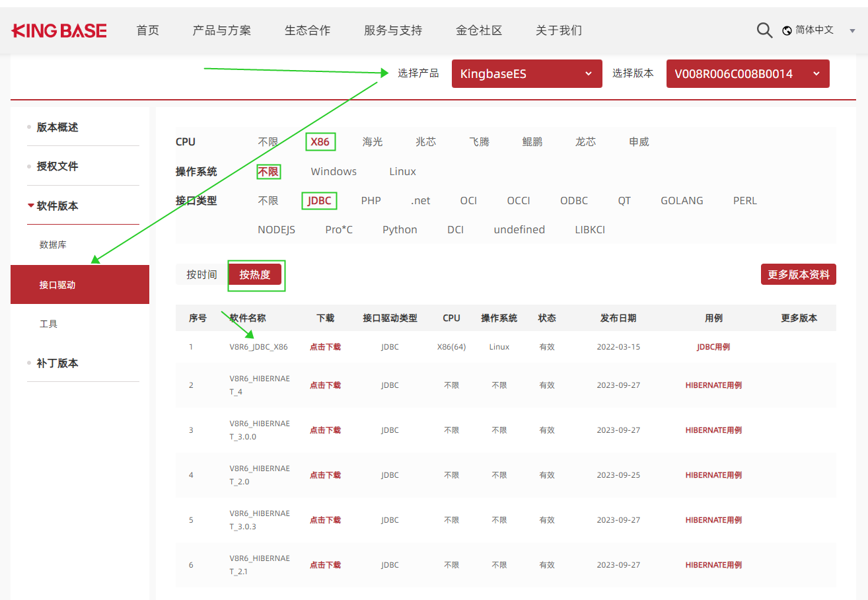Select the 飞腾 CPU filter

(x=480, y=142)
